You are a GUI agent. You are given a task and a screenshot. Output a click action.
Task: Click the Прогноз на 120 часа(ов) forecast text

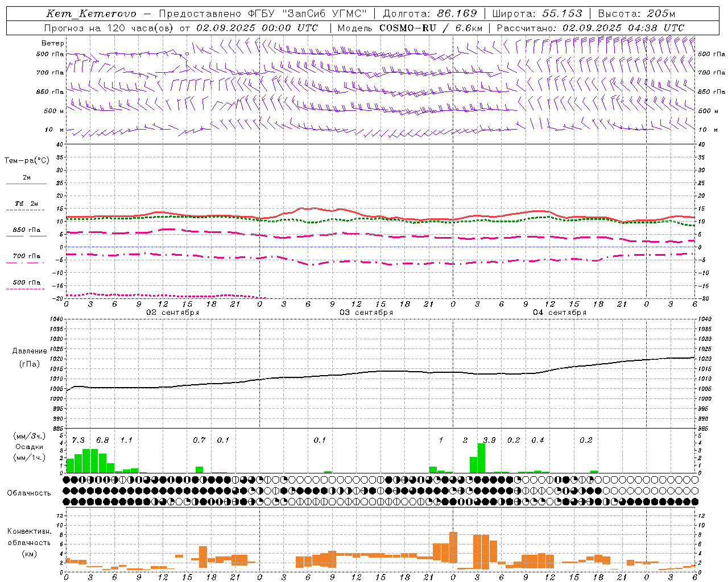(110, 28)
